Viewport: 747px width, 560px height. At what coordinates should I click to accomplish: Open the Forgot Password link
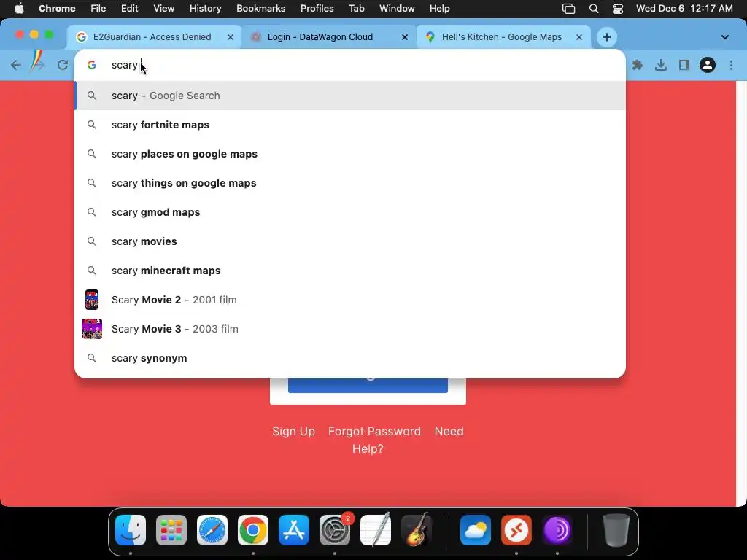pyautogui.click(x=374, y=432)
